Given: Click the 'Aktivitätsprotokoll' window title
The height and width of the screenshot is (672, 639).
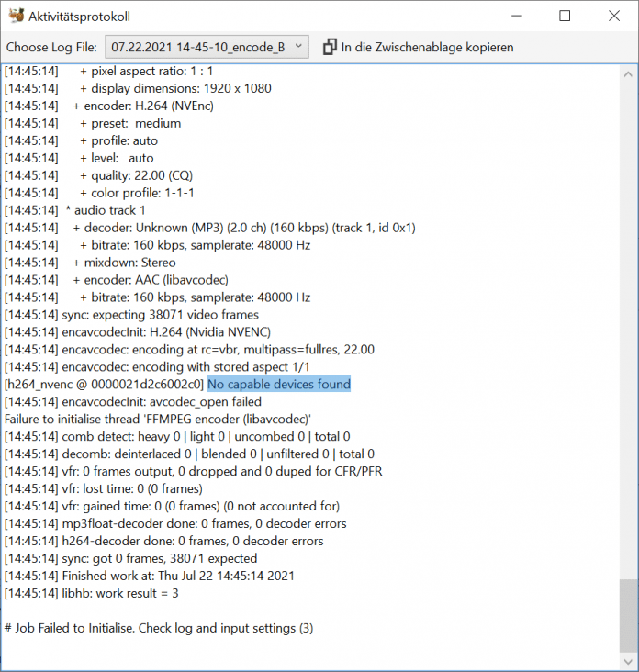Looking at the screenshot, I should (x=79, y=17).
